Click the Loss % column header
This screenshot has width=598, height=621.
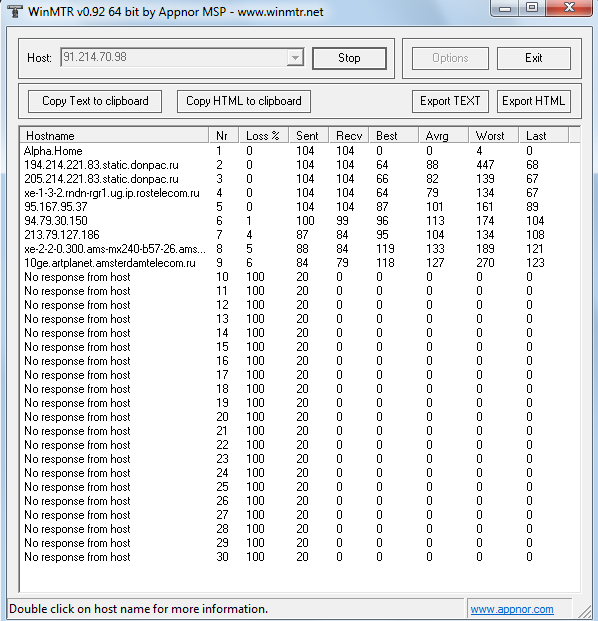tap(264, 136)
